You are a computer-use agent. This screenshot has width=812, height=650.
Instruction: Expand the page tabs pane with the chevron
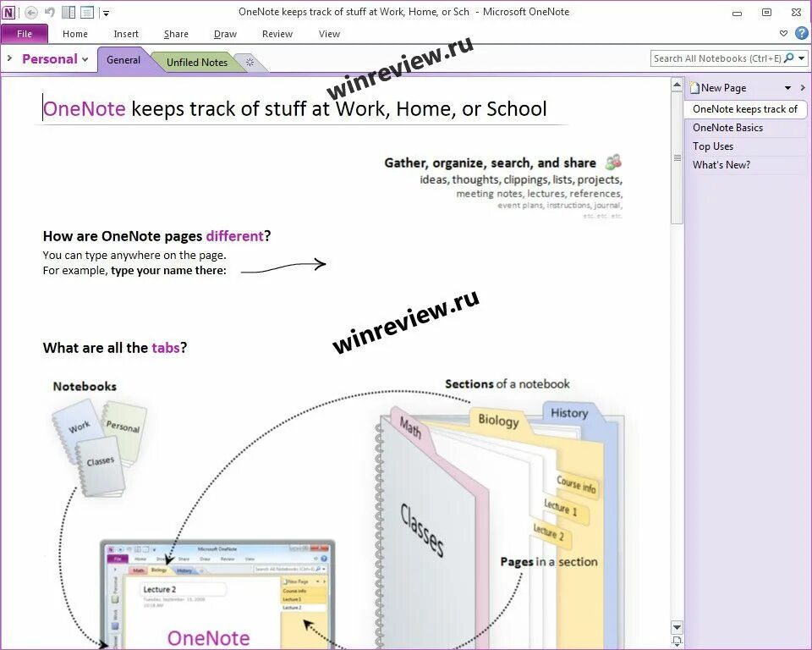click(803, 87)
